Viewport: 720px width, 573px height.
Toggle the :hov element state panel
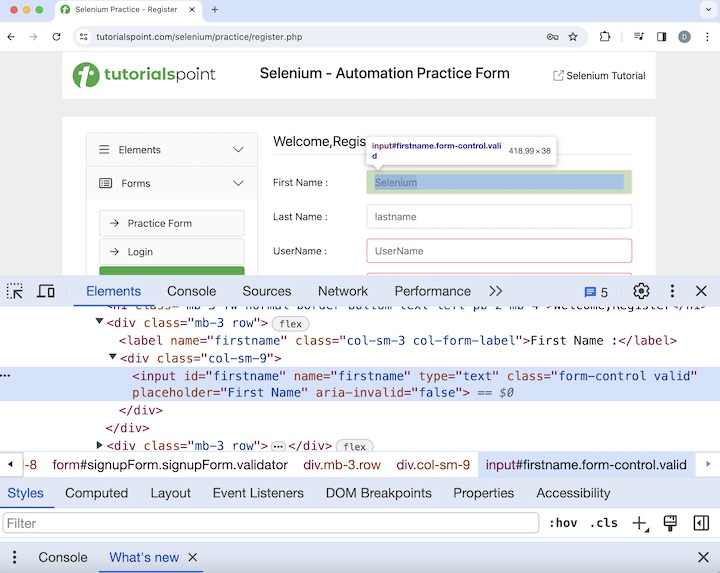point(563,523)
